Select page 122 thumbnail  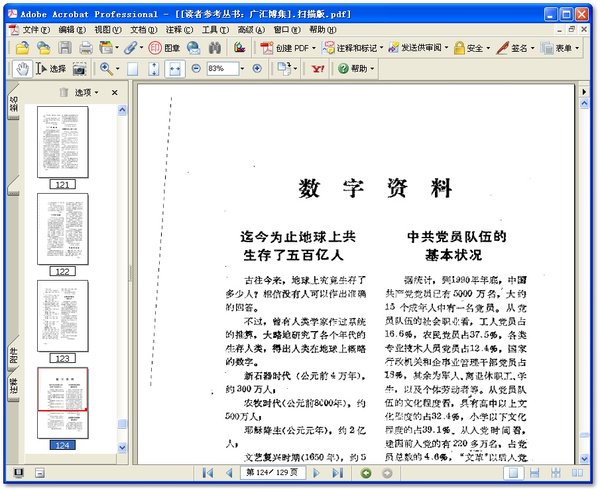63,229
